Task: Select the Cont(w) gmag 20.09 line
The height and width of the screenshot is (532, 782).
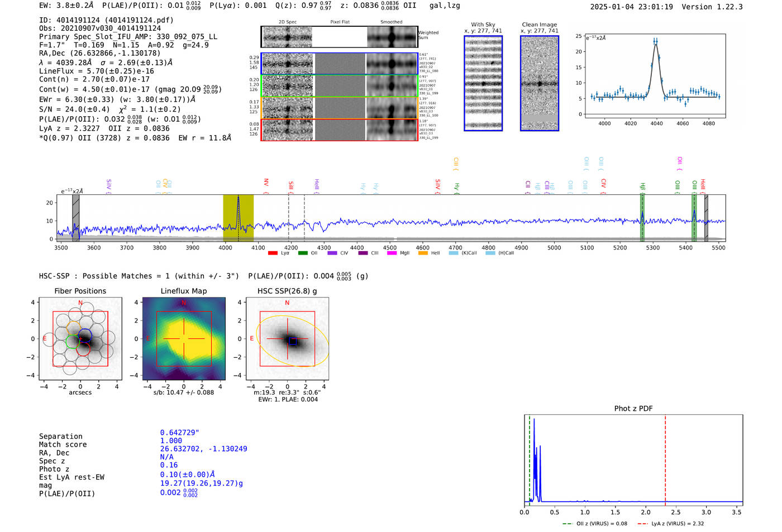Action: pos(130,89)
